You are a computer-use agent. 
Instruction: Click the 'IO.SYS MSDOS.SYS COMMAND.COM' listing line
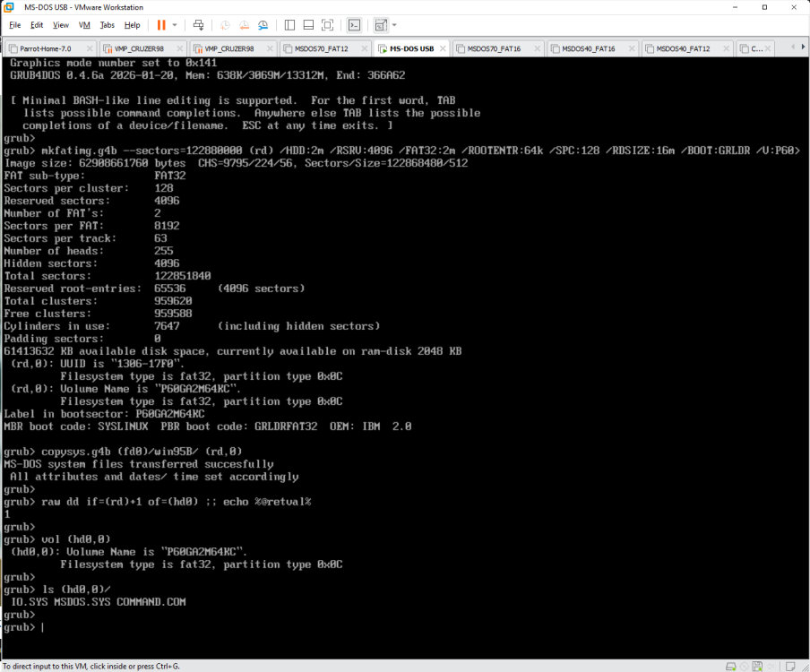click(x=99, y=602)
